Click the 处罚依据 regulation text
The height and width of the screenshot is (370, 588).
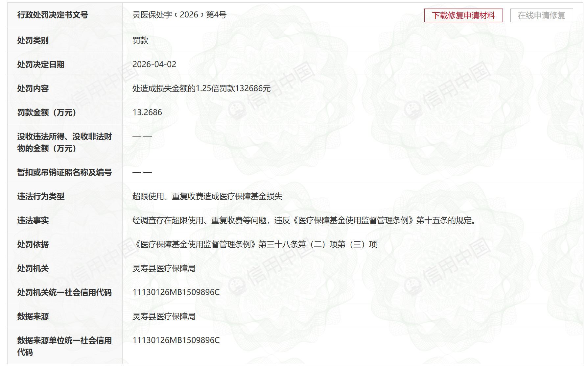tap(255, 244)
